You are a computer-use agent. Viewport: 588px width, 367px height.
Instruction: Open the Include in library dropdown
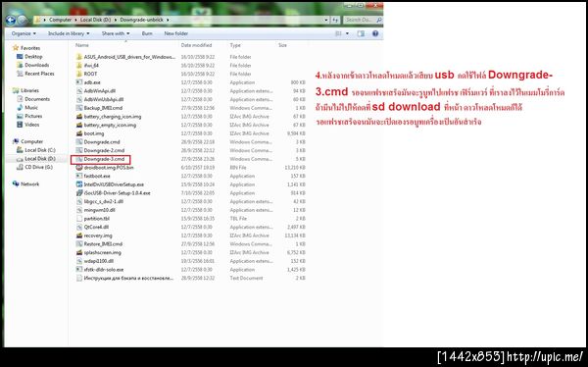[69, 33]
